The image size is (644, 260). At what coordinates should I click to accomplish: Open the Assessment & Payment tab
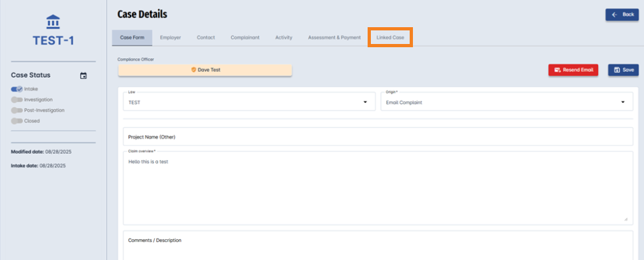pyautogui.click(x=335, y=38)
